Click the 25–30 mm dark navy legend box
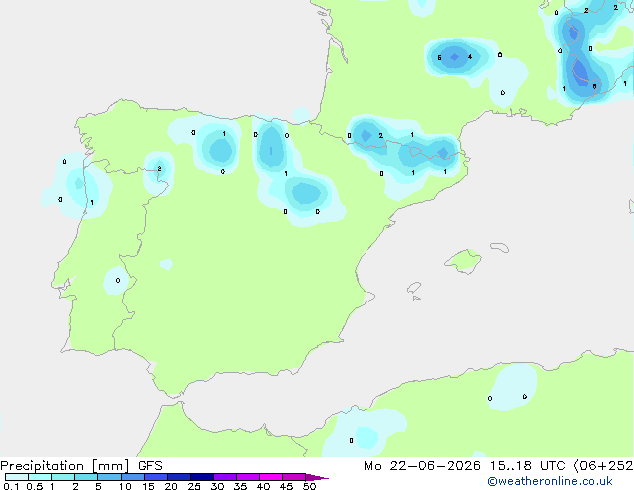 click(202, 477)
